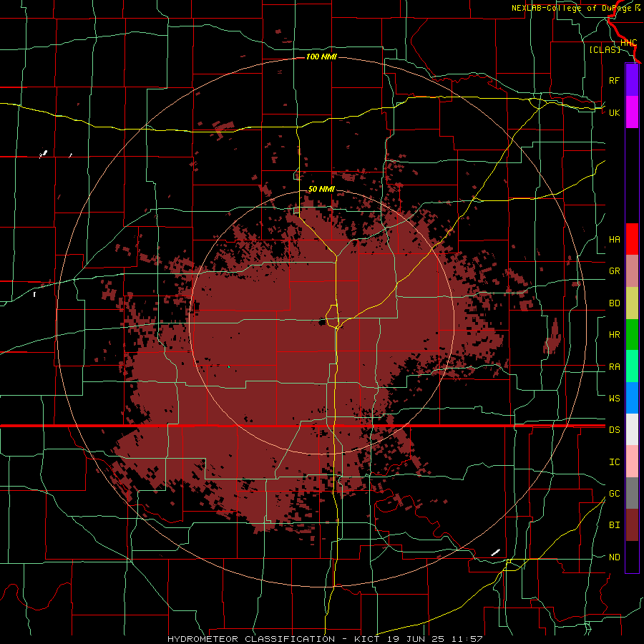Click the WS legend label
This screenshot has height=644, width=644.
(x=614, y=399)
